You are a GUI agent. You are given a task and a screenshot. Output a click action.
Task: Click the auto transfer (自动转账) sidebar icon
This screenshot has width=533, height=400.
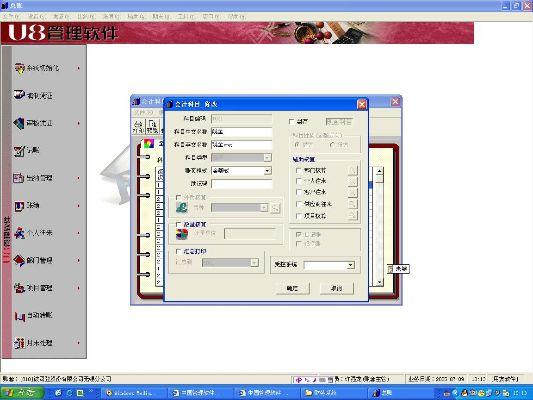[x=19, y=315]
